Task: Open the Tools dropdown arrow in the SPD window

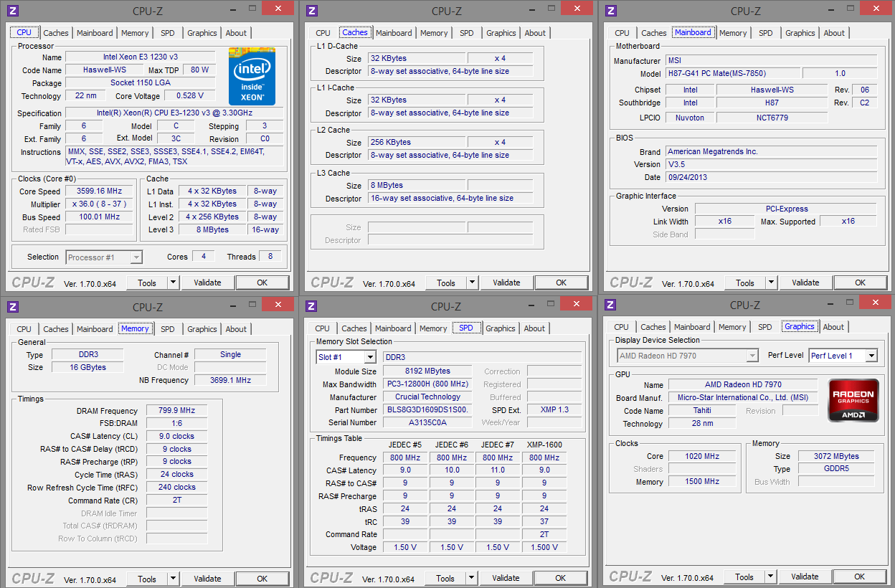Action: point(471,578)
